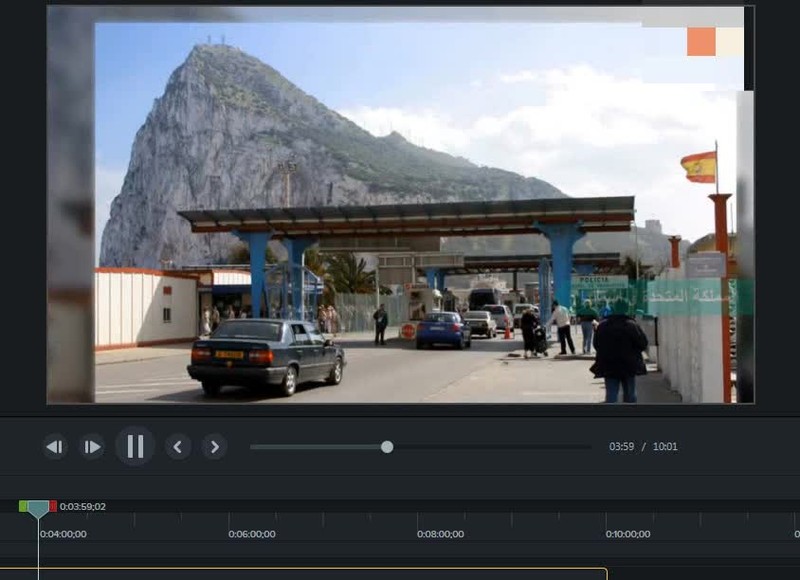
Task: Click the 10:01 total duration display
Action: 665,447
